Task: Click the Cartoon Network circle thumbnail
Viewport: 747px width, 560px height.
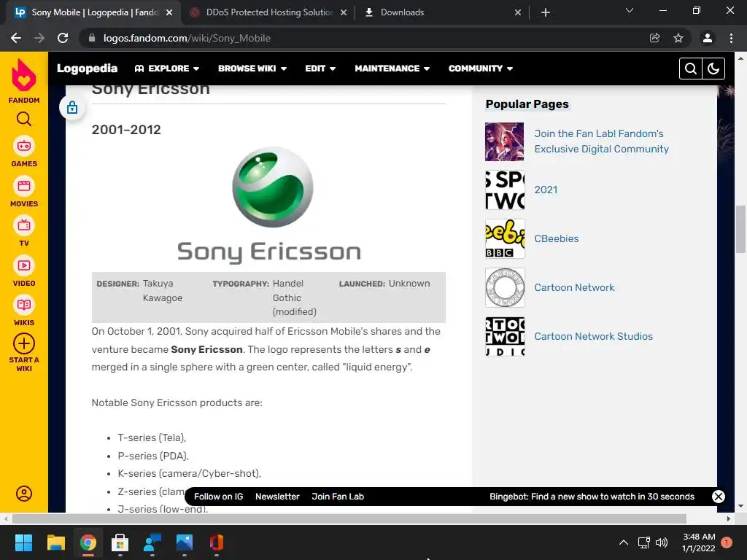Action: coord(505,287)
